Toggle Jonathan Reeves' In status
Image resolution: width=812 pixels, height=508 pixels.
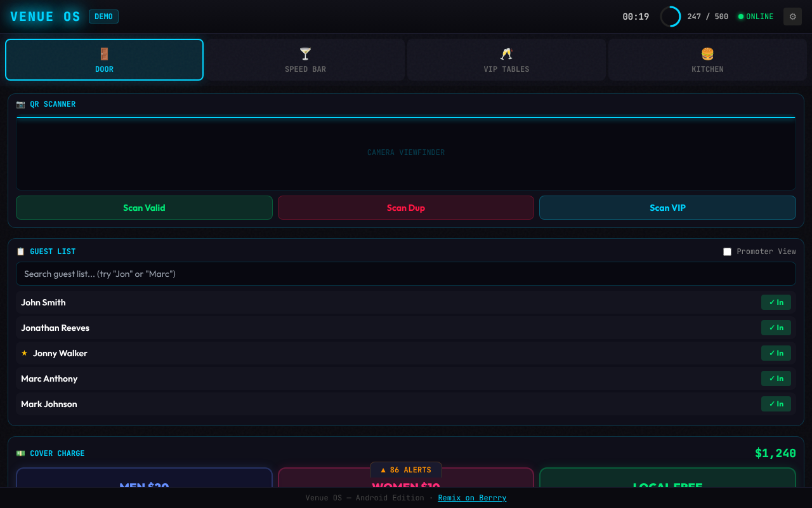tap(776, 328)
